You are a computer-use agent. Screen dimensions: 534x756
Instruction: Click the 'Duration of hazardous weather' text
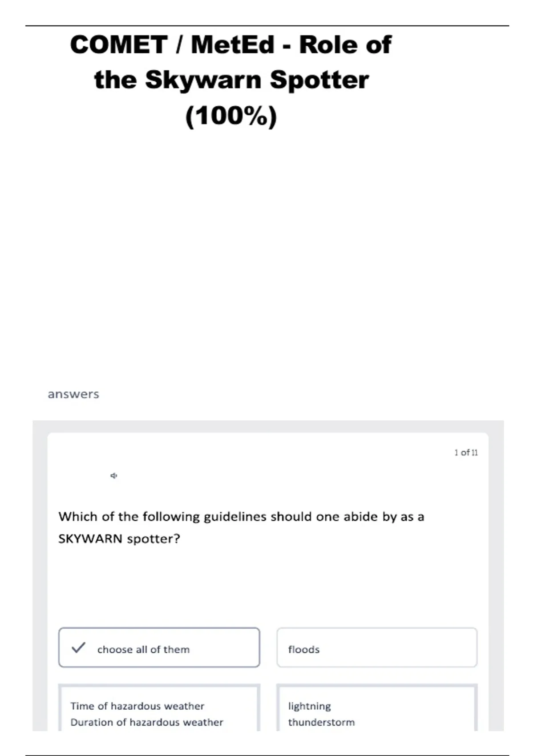click(147, 722)
